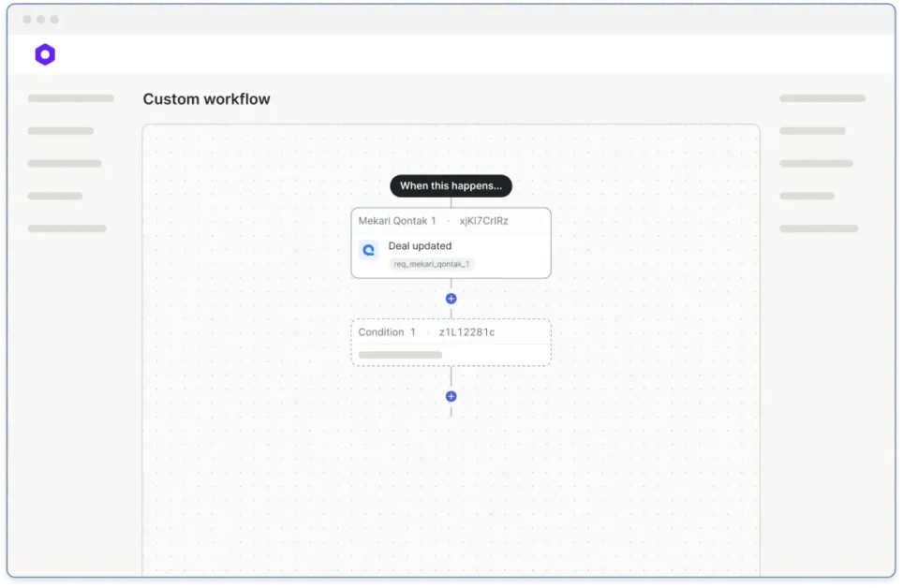Image resolution: width=903 pixels, height=588 pixels.
Task: Click the Mekari Qontak app icon
Action: click(x=368, y=251)
